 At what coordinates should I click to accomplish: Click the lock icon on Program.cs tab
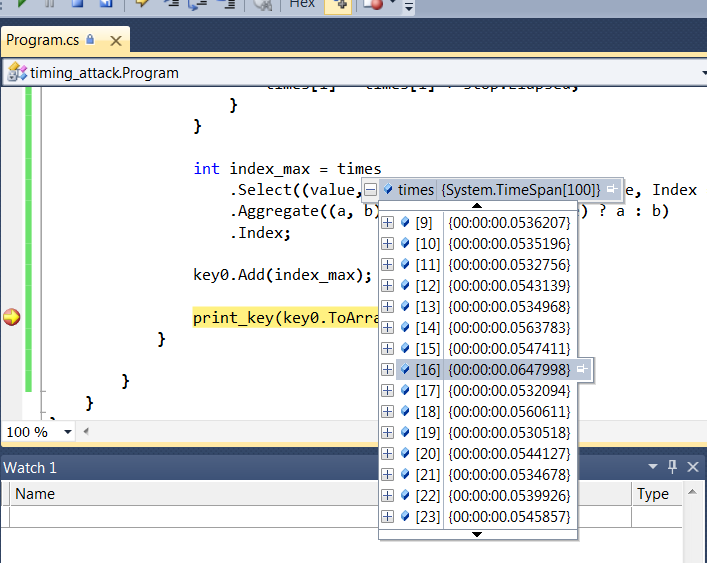(90, 39)
